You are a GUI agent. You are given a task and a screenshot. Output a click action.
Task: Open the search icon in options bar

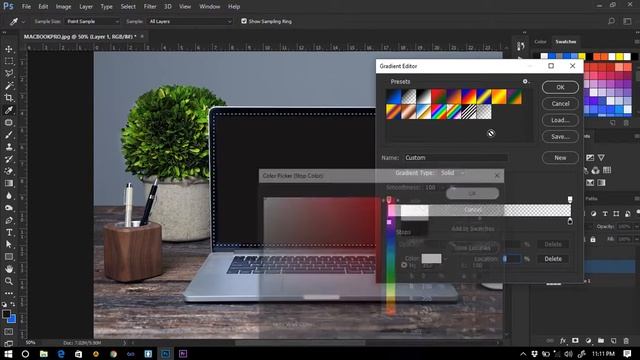point(611,21)
